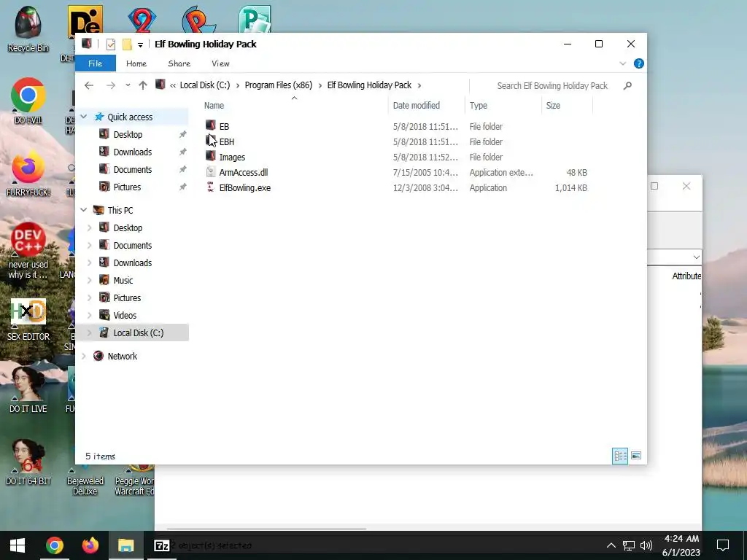Open Explorer help question mark
This screenshot has width=747, height=560.
pyautogui.click(x=639, y=63)
